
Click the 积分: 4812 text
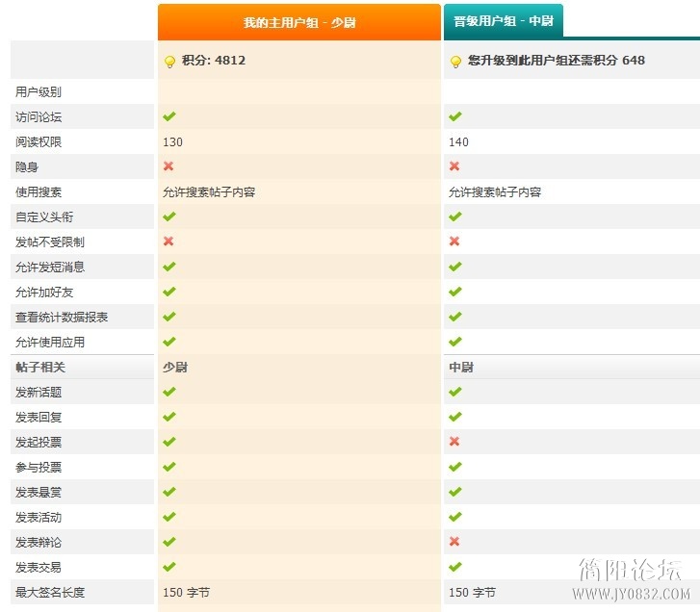pyautogui.click(x=214, y=61)
